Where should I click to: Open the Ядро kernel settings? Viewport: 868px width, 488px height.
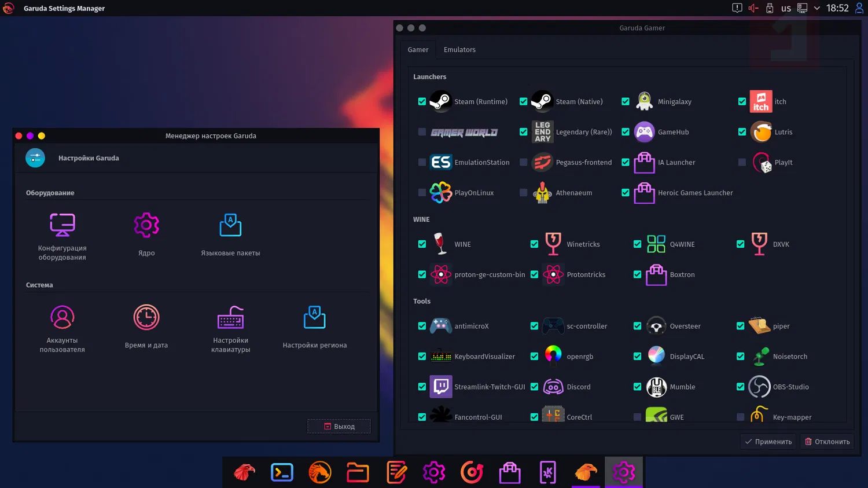point(146,234)
